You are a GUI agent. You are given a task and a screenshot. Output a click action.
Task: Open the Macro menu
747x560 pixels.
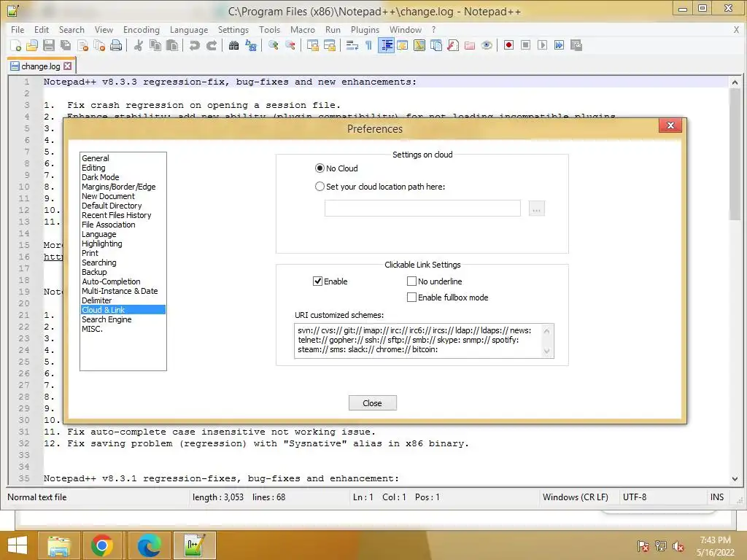[303, 29]
